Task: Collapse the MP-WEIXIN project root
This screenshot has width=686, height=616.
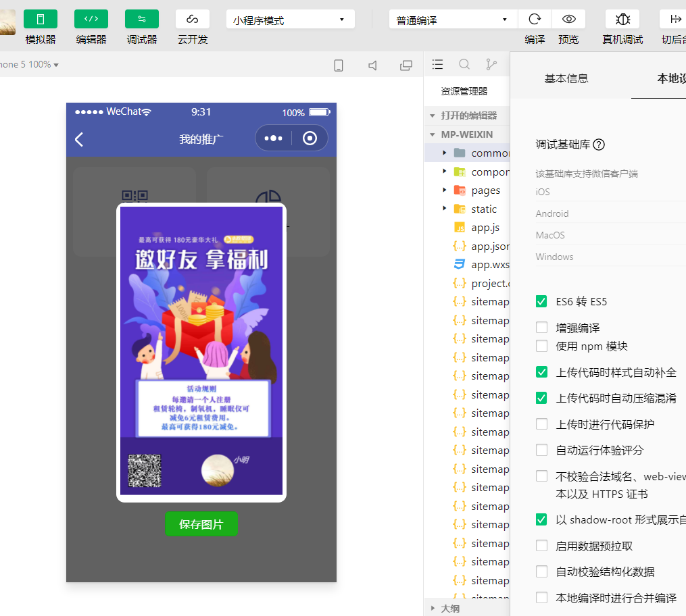Action: click(467, 134)
